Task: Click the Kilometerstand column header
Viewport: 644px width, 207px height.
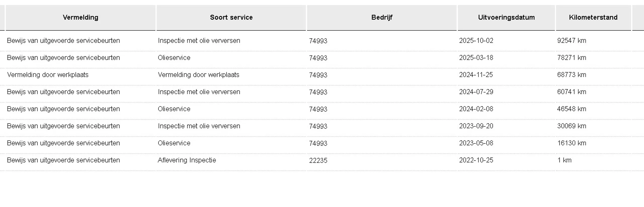Action: click(x=593, y=18)
